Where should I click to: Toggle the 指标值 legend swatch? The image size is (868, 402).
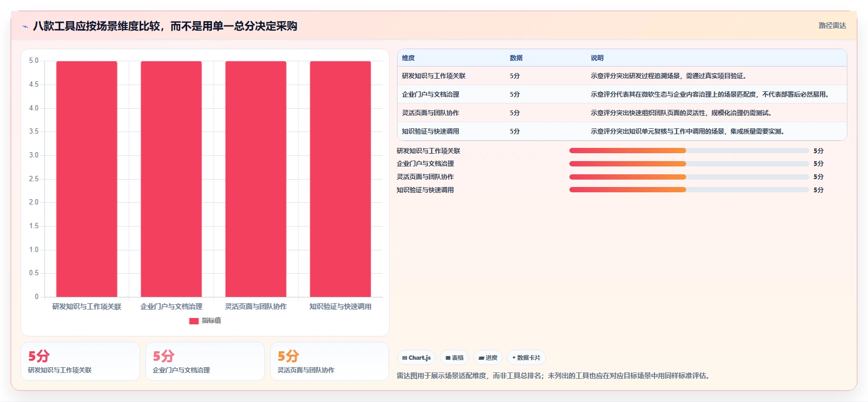(x=193, y=321)
